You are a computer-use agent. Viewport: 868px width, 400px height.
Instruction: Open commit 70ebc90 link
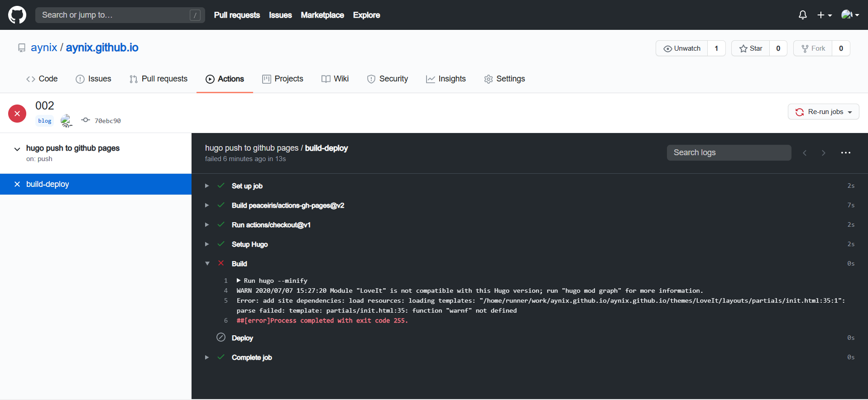(x=107, y=121)
